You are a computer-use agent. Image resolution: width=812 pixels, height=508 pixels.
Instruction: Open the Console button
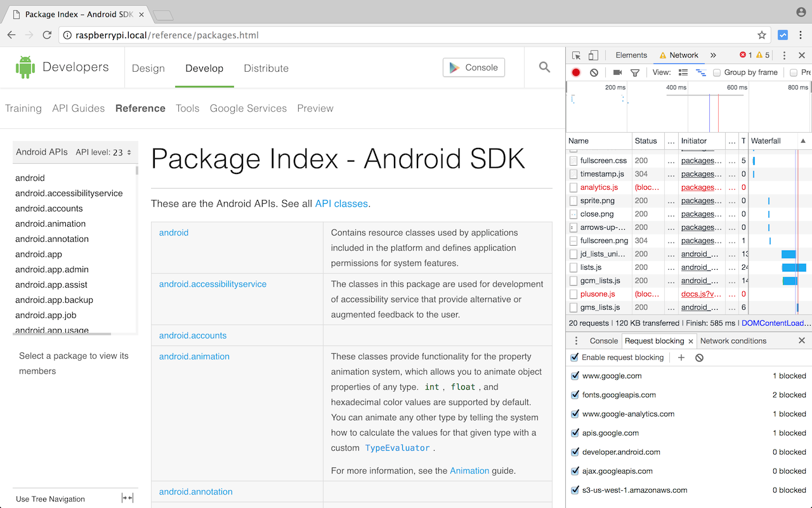(x=474, y=67)
